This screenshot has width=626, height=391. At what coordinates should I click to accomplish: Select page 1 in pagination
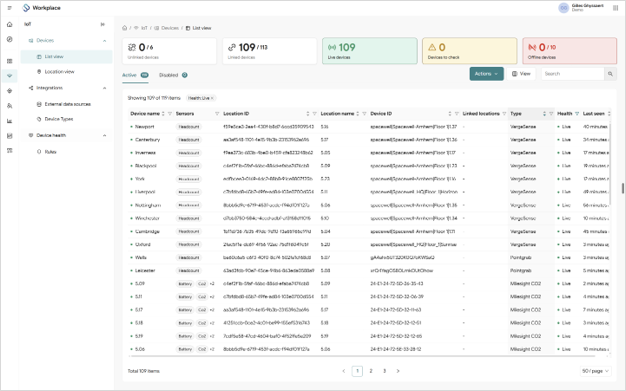coord(357,371)
